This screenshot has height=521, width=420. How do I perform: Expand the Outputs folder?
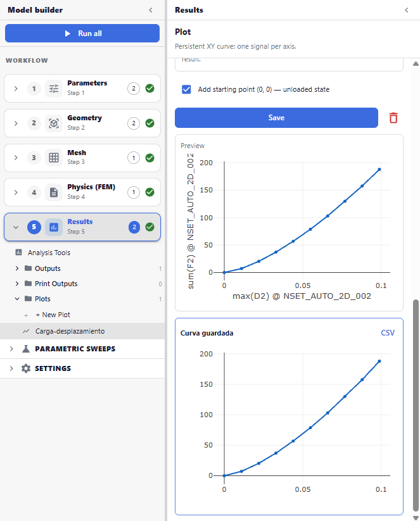point(17,268)
